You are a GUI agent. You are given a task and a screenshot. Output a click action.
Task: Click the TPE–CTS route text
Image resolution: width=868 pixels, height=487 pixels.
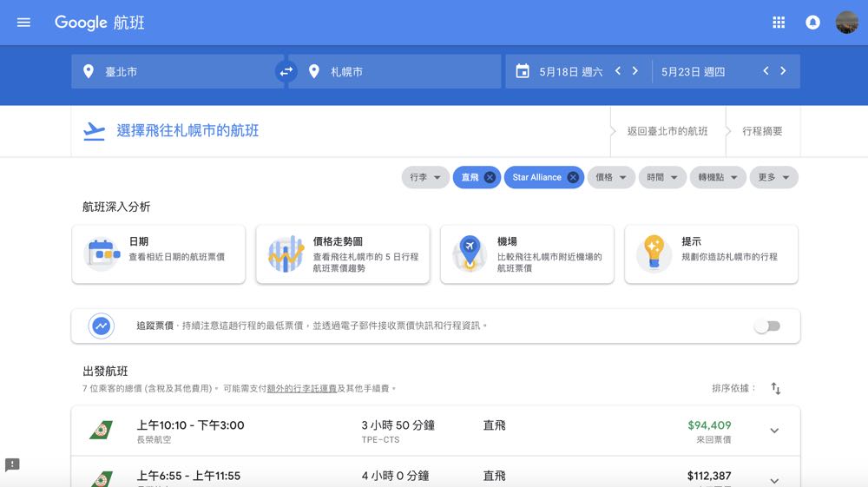[380, 440]
